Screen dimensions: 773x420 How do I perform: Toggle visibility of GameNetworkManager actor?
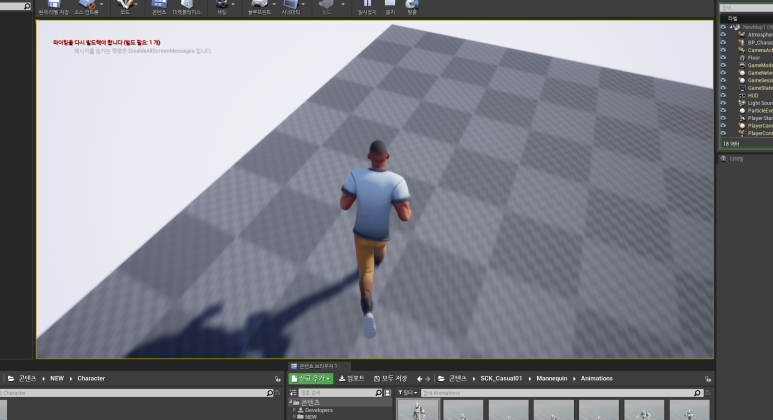723,73
